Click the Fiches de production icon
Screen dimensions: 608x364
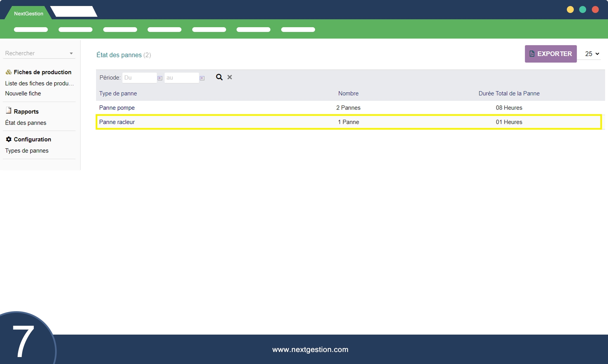9,72
